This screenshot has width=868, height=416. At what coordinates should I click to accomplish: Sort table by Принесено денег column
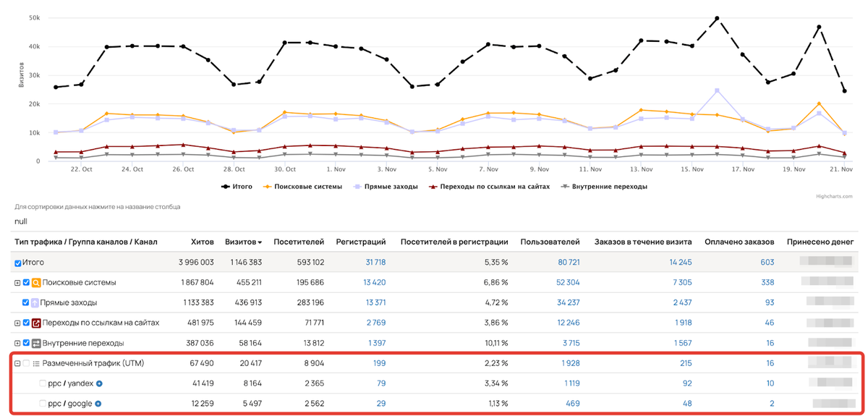click(821, 242)
